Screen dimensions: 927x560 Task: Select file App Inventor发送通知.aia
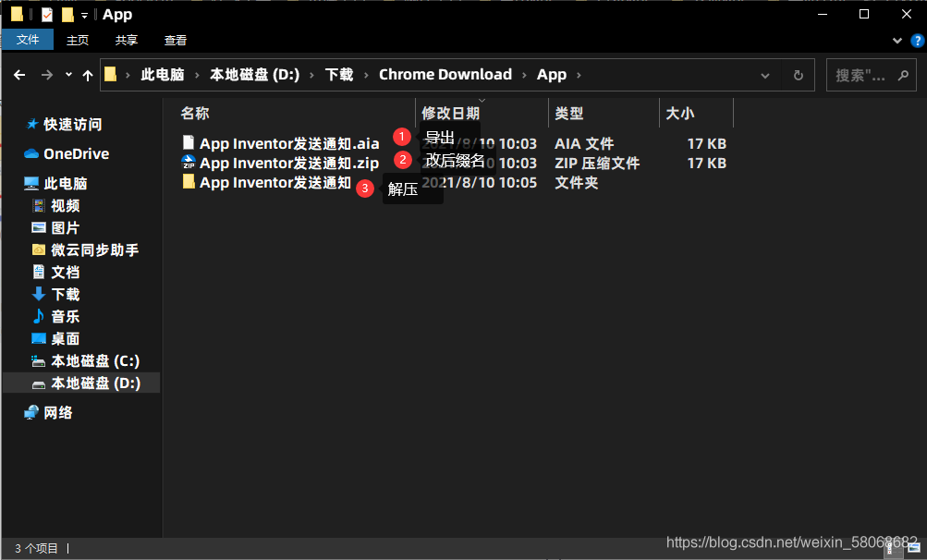point(289,143)
